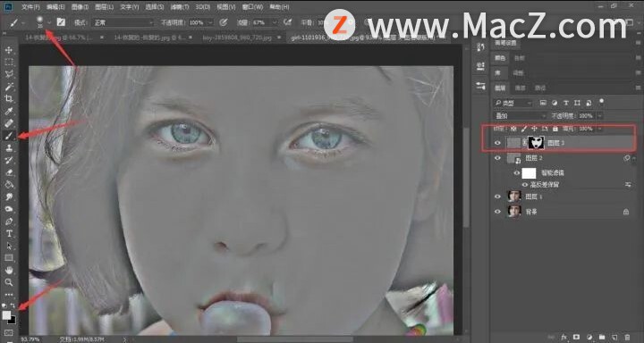This screenshot has width=644, height=343.
Task: Open the brush blend mode dropdown
Action: tap(123, 22)
